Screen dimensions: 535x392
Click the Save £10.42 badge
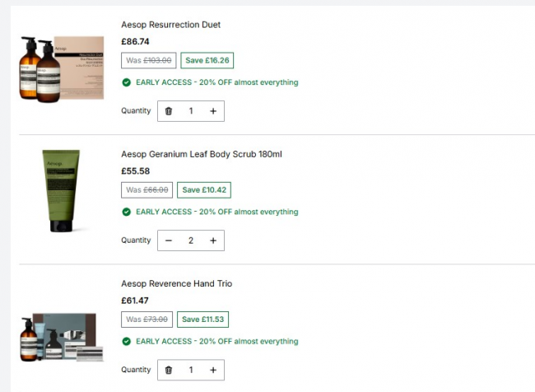click(x=204, y=190)
